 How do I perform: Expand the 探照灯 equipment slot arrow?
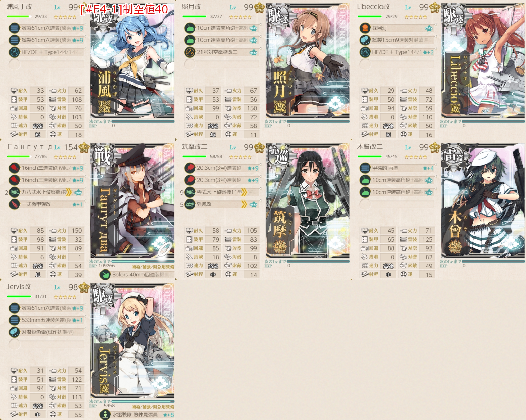pyautogui.click(x=436, y=25)
